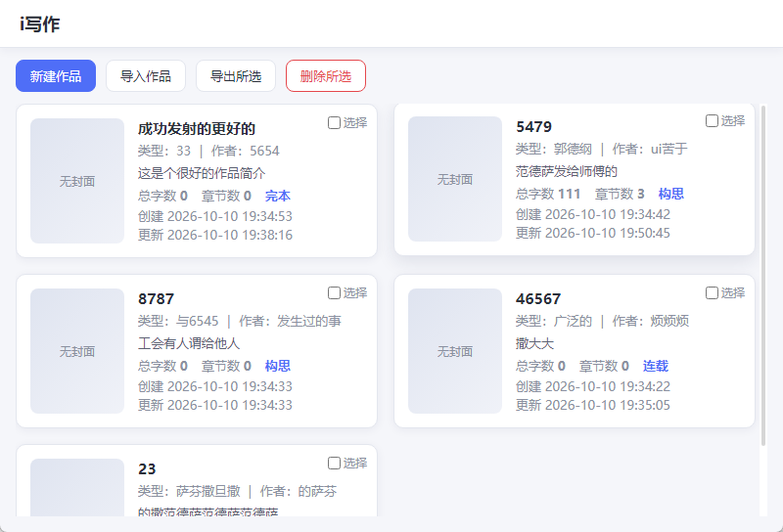Open the 导入作品 import button

click(145, 76)
